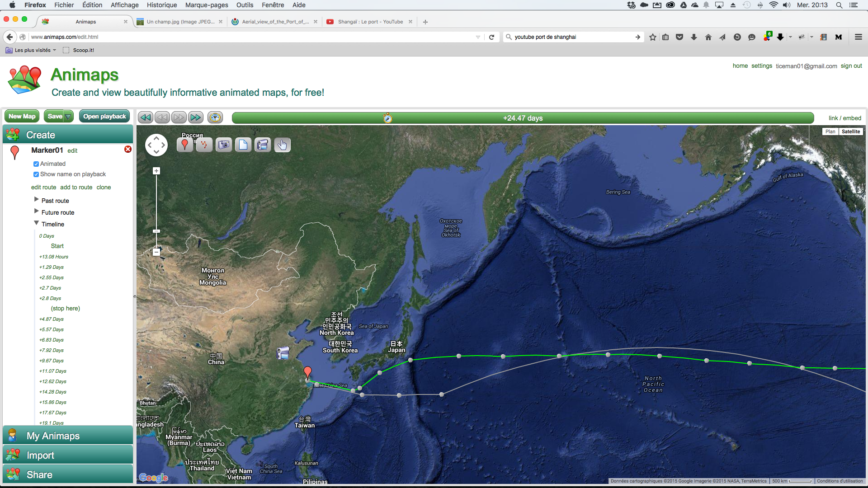Image resolution: width=868 pixels, height=488 pixels.
Task: Fast forward playback to end
Action: [x=196, y=117]
